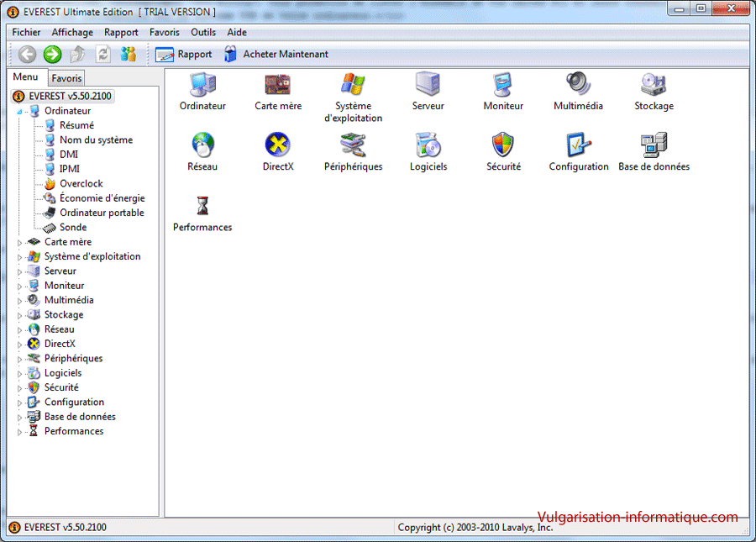Expand the Configuration tree node

click(x=19, y=403)
